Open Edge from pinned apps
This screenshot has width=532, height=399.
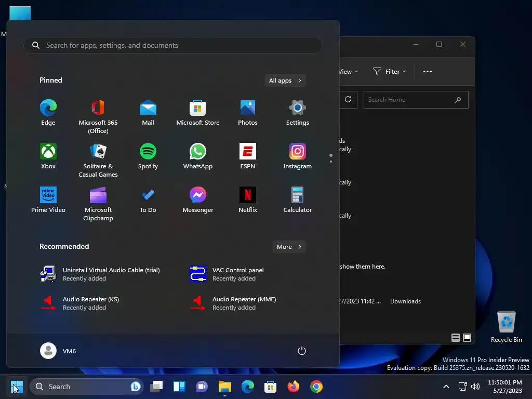(x=48, y=113)
